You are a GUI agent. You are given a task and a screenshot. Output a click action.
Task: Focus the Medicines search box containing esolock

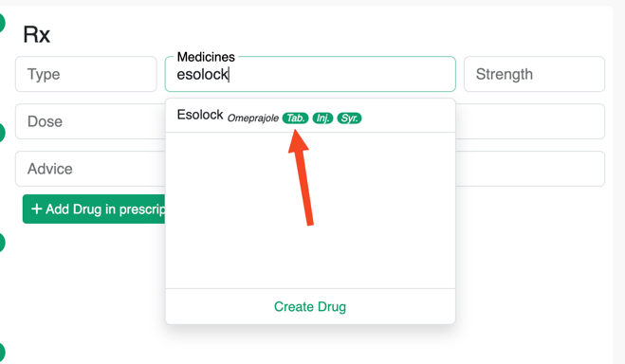tap(310, 74)
